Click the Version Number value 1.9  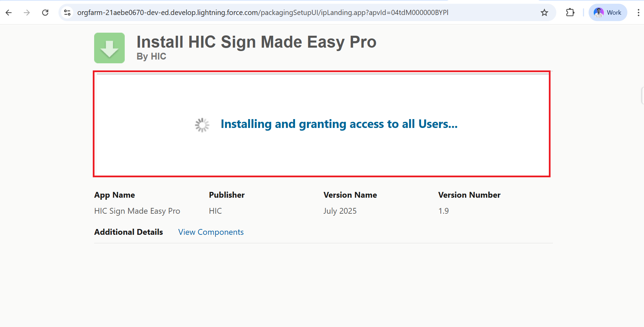tap(443, 211)
